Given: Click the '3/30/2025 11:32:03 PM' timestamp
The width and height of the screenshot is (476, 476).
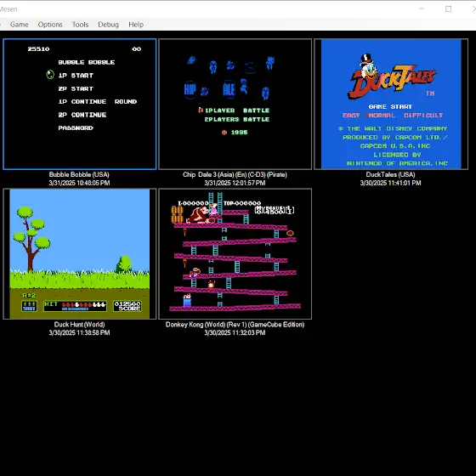Looking at the screenshot, I should [x=235, y=332].
